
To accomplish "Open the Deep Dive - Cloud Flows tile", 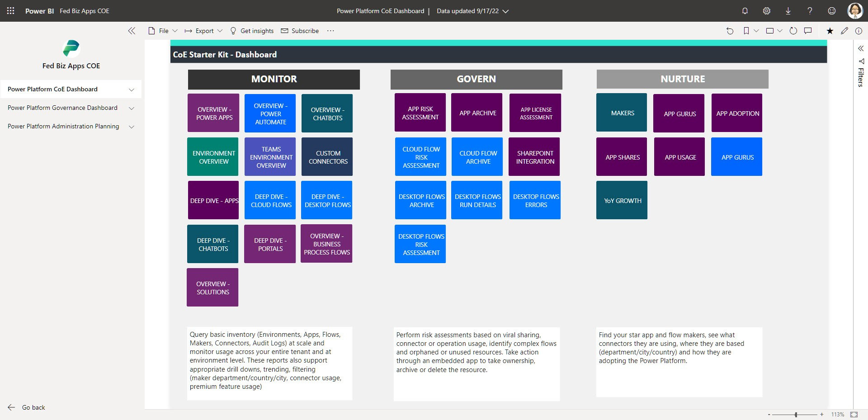I will [x=270, y=200].
